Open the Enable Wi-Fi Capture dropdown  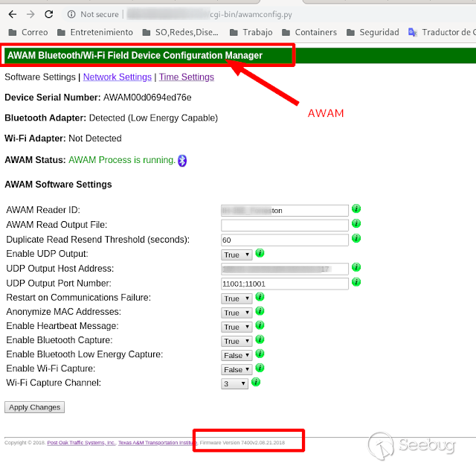(x=237, y=370)
